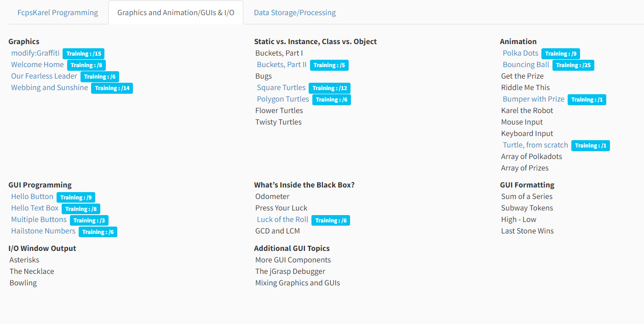Screen dimensions: 644x324
Task: Open the Polygon Turtles lab
Action: tap(283, 99)
